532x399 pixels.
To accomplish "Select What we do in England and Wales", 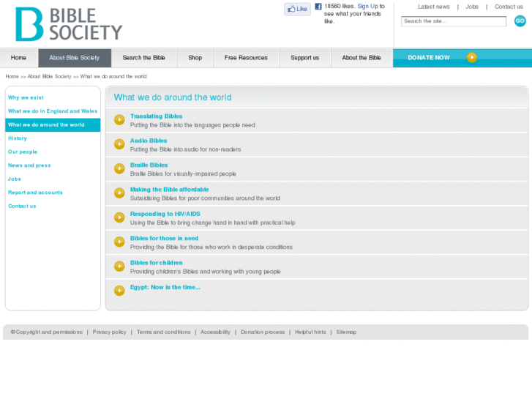I will pos(53,111).
